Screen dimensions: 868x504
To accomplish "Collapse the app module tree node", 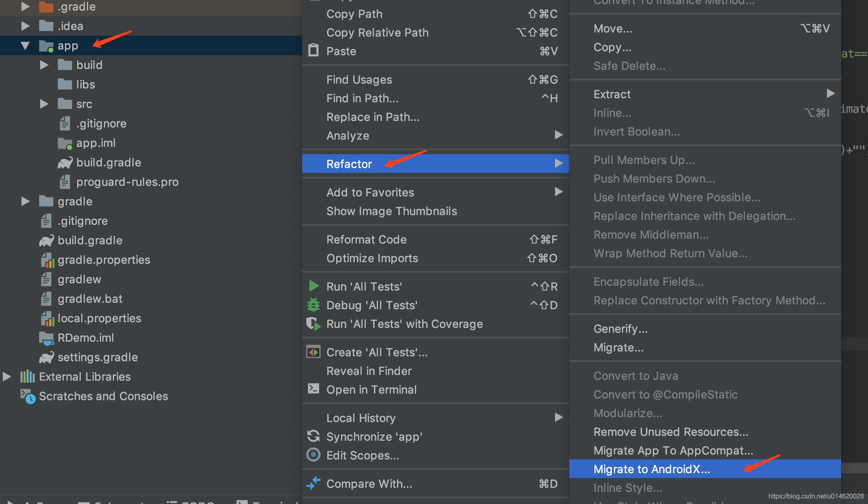I will [25, 46].
